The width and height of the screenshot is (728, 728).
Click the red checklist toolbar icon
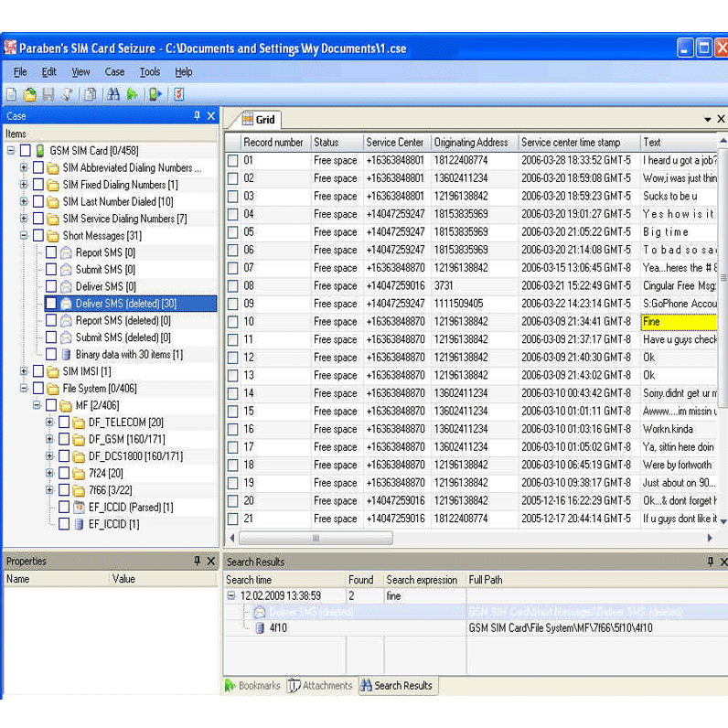point(179,94)
